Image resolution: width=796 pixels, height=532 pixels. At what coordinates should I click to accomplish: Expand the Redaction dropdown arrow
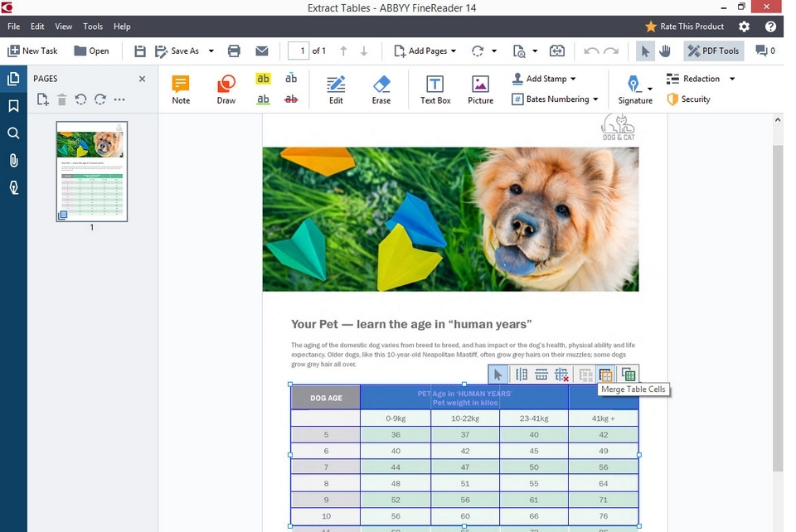click(732, 79)
